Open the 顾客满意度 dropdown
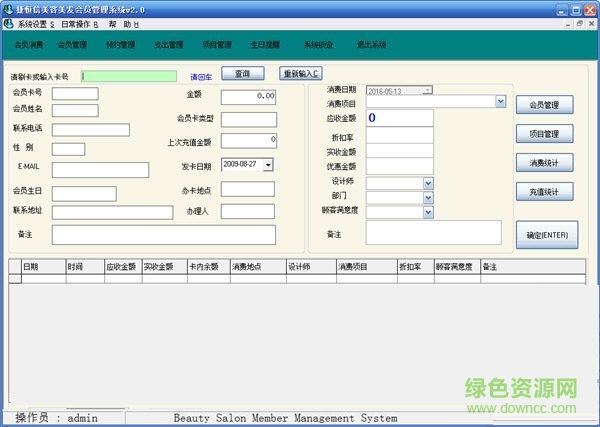600x427 pixels. (428, 212)
